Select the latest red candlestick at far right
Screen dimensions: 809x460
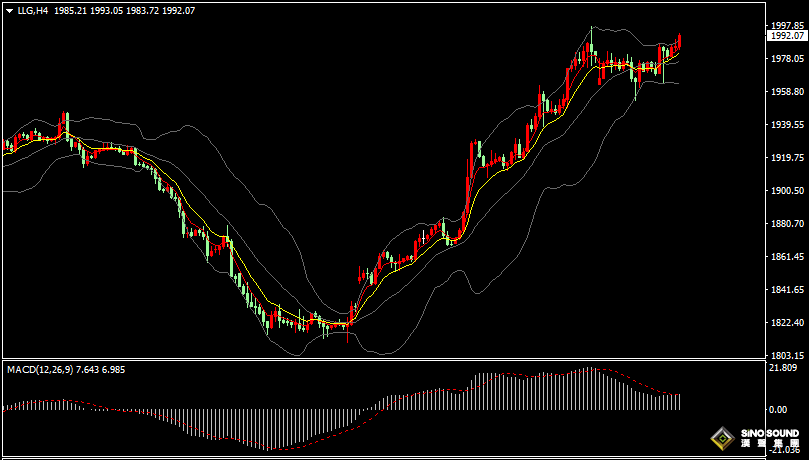click(679, 42)
